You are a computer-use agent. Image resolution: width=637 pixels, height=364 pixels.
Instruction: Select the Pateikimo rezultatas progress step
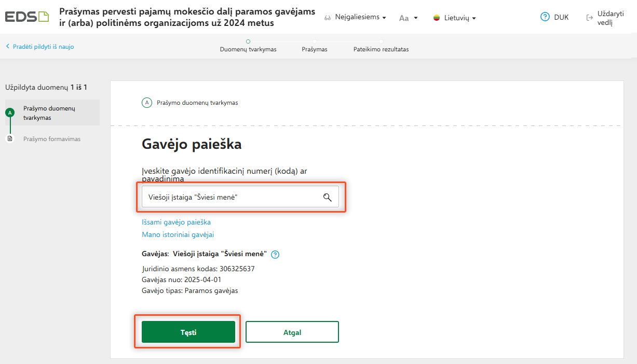click(x=381, y=49)
